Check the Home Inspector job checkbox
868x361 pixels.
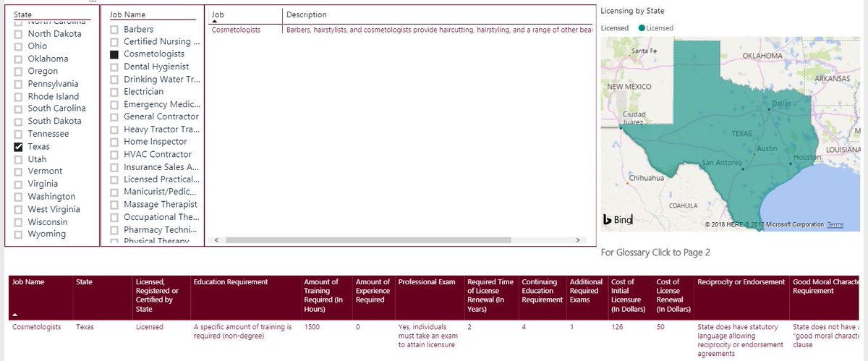(114, 143)
